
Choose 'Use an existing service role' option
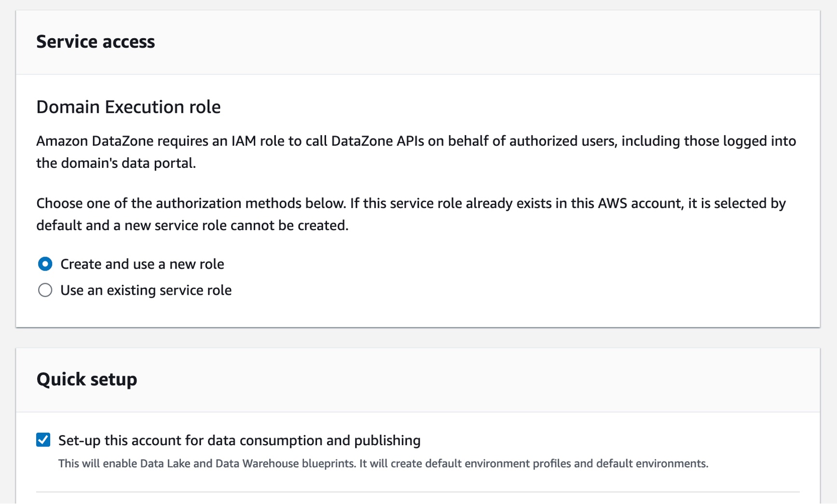[x=45, y=290]
